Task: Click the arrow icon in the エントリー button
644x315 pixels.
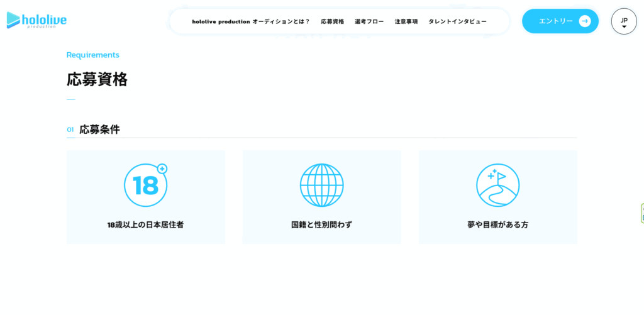Action: pos(585,21)
